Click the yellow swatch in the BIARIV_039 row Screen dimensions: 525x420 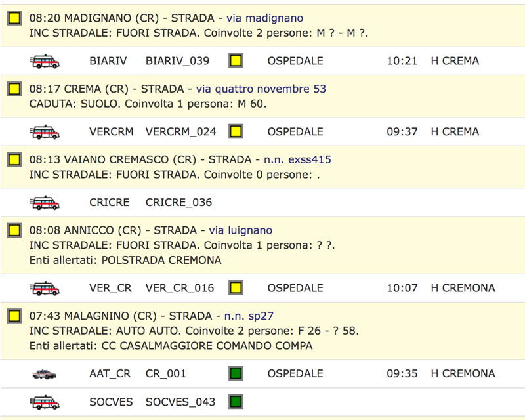coord(236,61)
